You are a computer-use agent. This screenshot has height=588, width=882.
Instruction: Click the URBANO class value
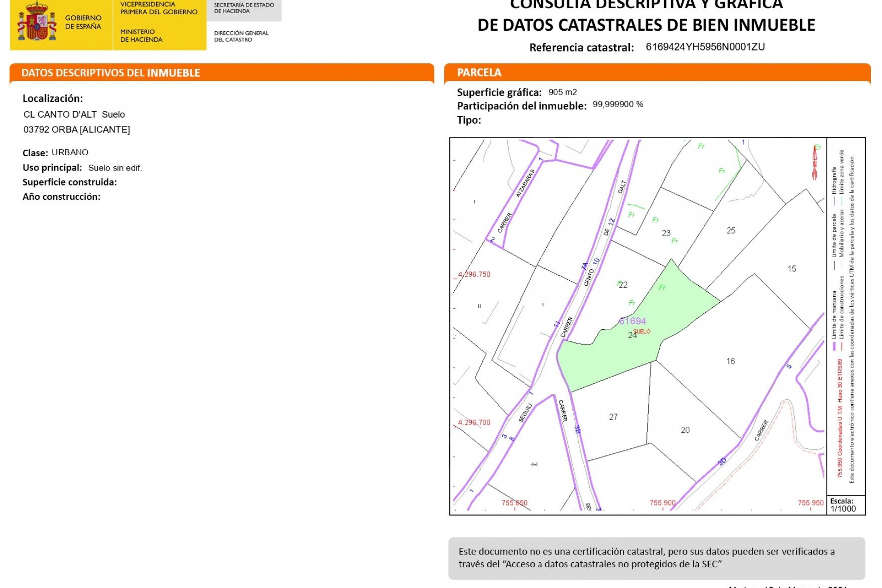coord(70,152)
